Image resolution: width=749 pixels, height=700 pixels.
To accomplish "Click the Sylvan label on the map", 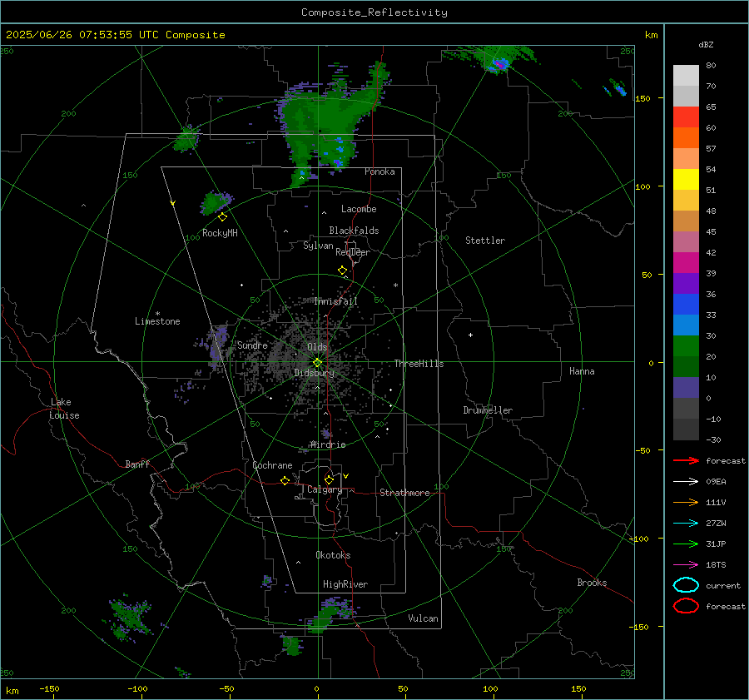I will pos(318,246).
